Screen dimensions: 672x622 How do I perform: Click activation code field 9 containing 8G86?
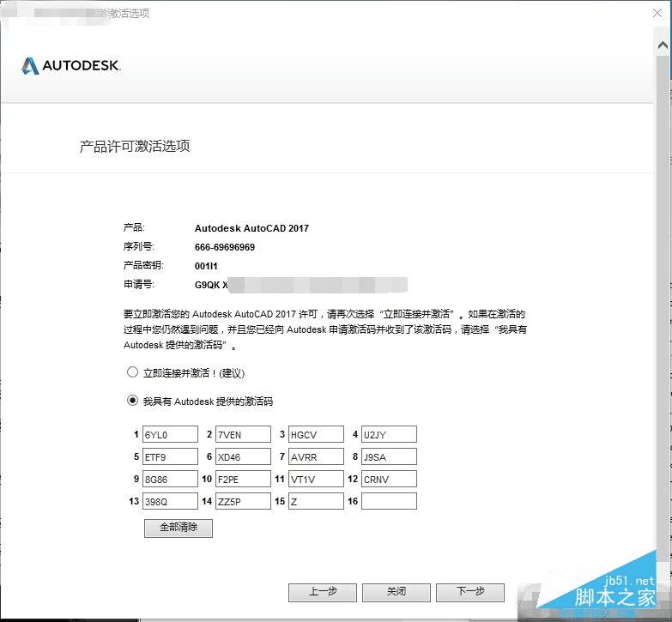click(x=170, y=479)
